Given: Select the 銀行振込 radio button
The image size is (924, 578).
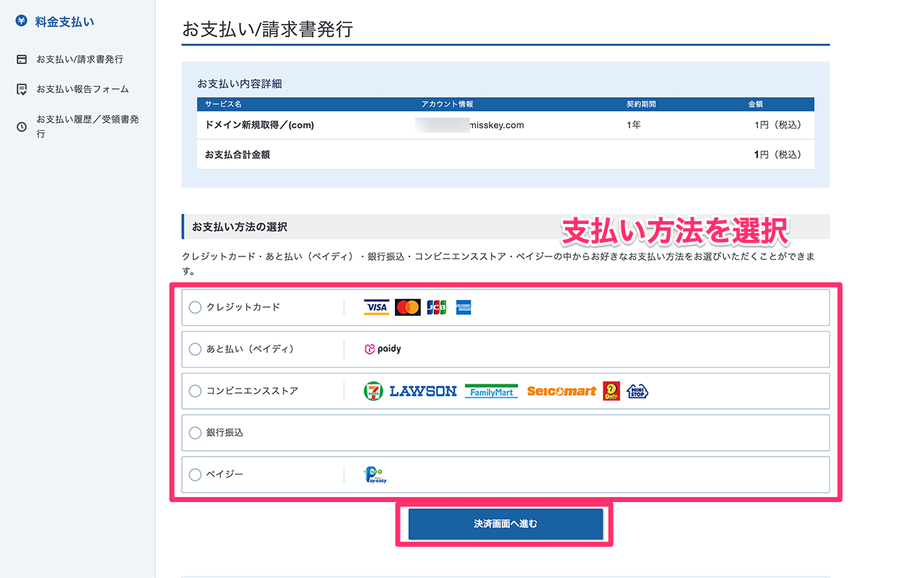Looking at the screenshot, I should coord(195,433).
